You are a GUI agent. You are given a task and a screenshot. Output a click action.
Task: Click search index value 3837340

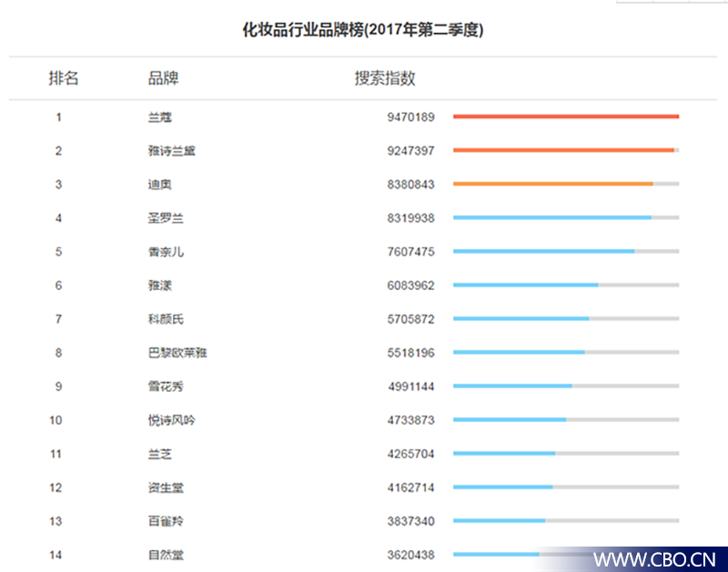pyautogui.click(x=411, y=521)
